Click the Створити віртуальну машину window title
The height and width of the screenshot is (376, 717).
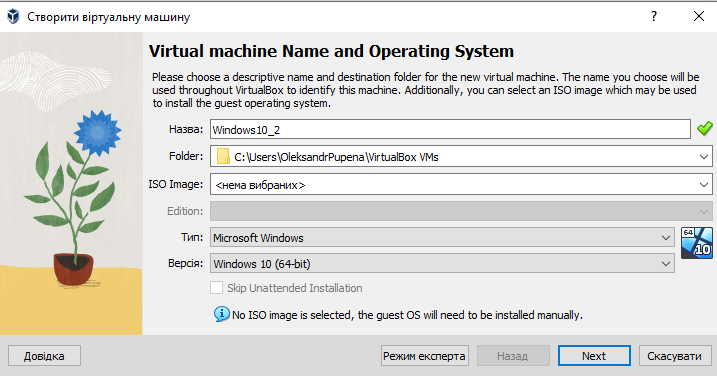pyautogui.click(x=108, y=17)
